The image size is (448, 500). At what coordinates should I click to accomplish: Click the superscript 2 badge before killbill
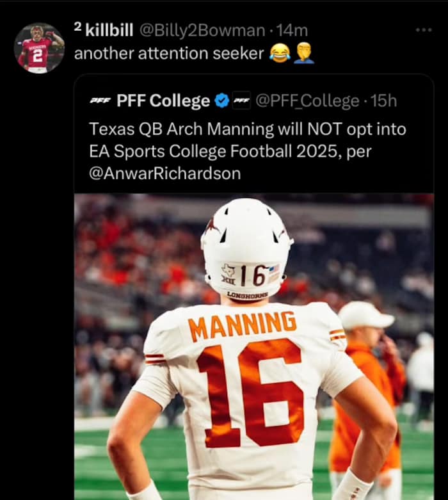click(77, 26)
